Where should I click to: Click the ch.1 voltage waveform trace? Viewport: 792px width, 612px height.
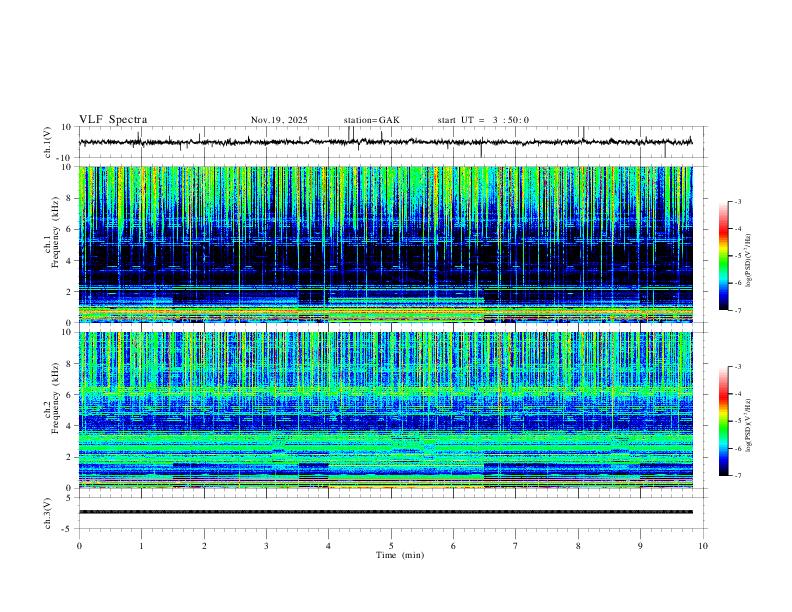[386, 142]
